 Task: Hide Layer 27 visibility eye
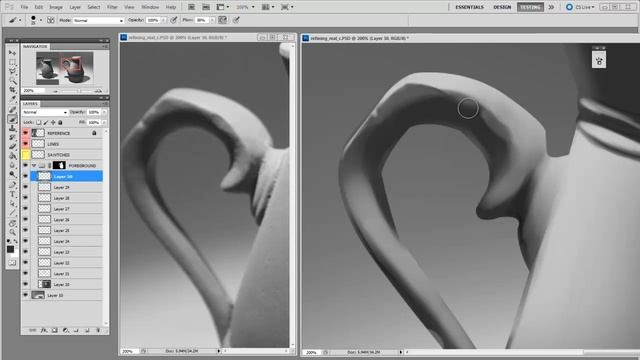pyautogui.click(x=26, y=209)
